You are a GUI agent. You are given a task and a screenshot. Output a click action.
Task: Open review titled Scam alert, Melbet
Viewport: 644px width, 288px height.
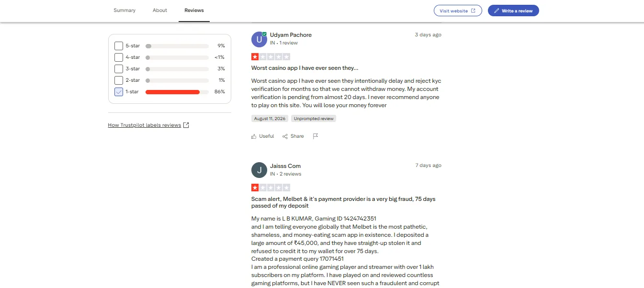point(343,202)
